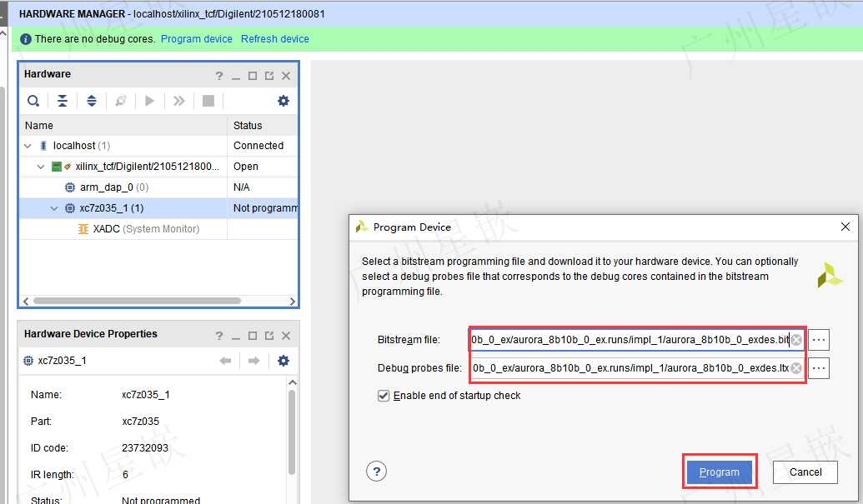The width and height of the screenshot is (863, 504).
Task: Click the Device Properties scroll up arrow
Action: tap(293, 382)
